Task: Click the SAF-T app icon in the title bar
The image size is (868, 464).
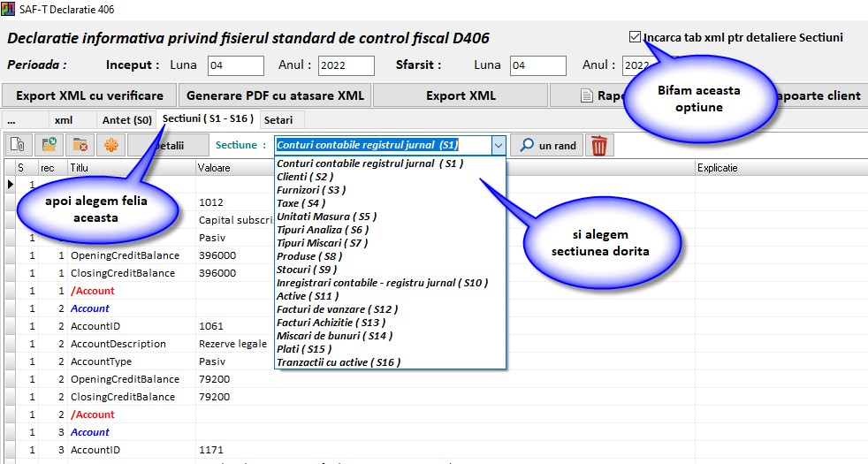Action: tap(9, 9)
